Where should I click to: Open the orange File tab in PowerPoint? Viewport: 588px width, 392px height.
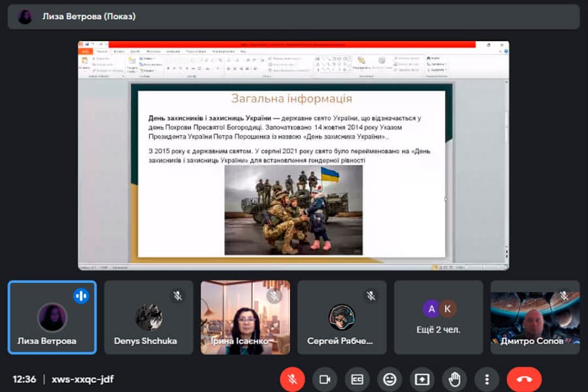85,51
